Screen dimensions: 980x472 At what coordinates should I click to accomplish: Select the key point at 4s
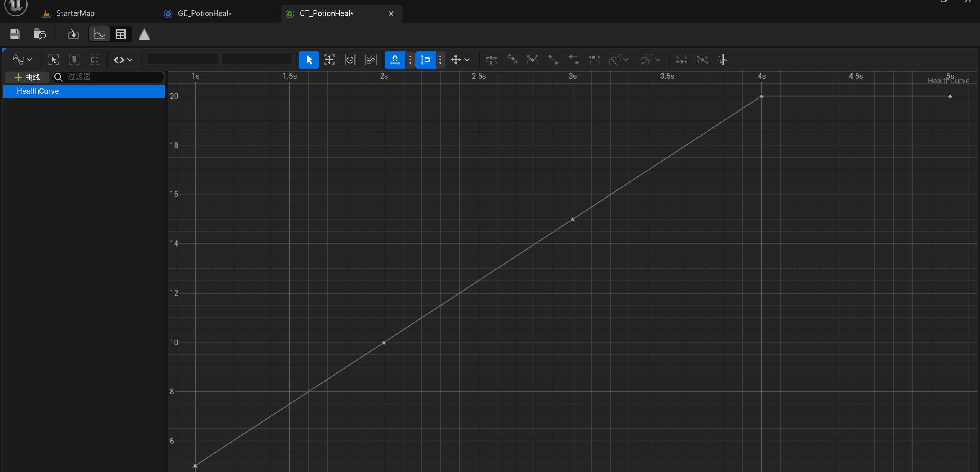click(761, 96)
